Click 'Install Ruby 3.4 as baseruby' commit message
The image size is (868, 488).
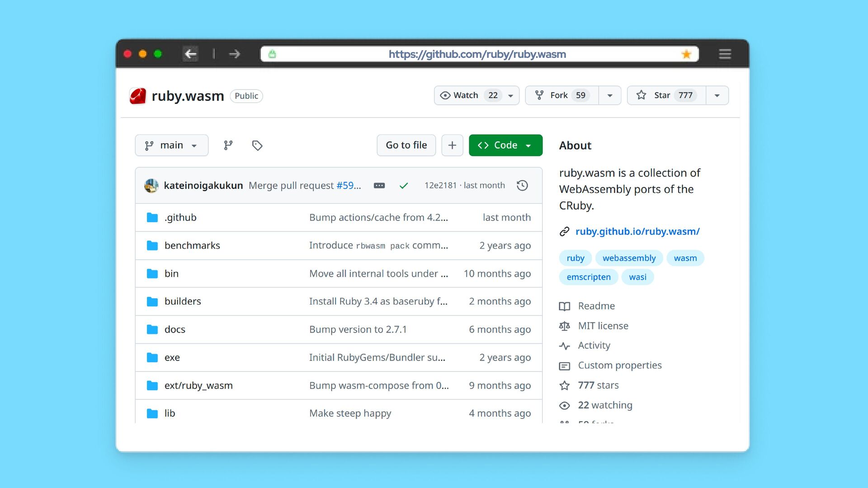pos(378,301)
